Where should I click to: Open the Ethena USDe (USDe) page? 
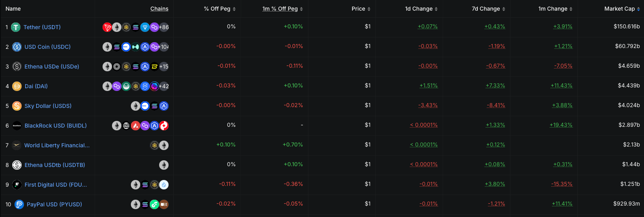pos(52,67)
